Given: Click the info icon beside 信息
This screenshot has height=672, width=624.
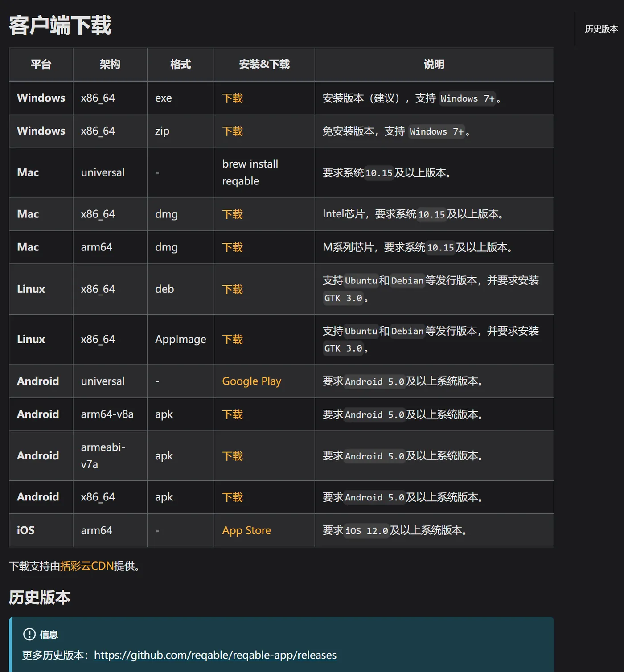Looking at the screenshot, I should point(29,634).
